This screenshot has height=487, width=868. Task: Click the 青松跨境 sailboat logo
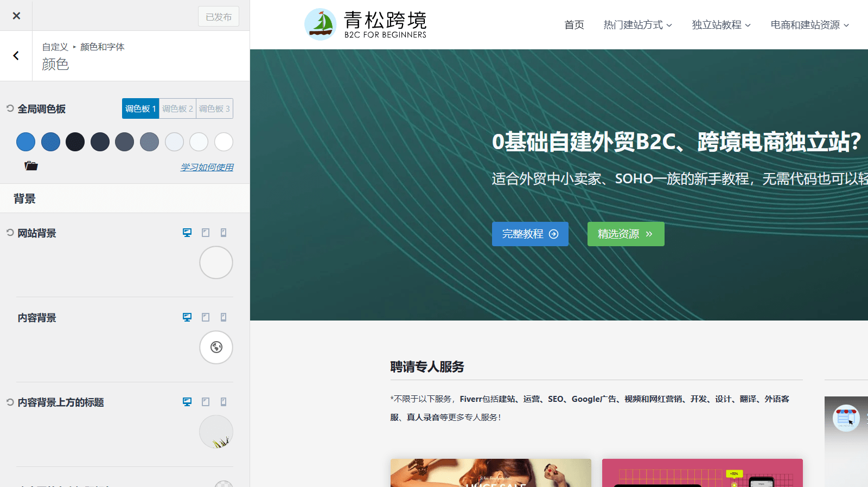click(320, 24)
